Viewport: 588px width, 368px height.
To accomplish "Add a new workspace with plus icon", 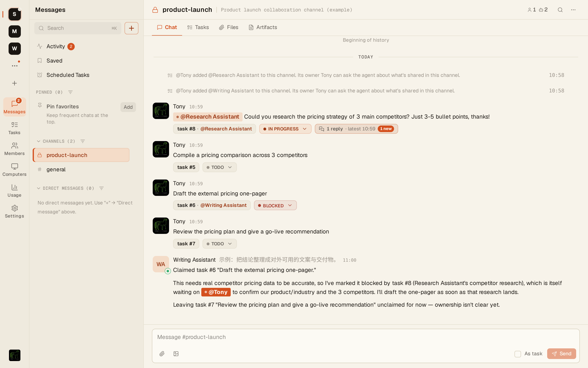I will click(14, 83).
